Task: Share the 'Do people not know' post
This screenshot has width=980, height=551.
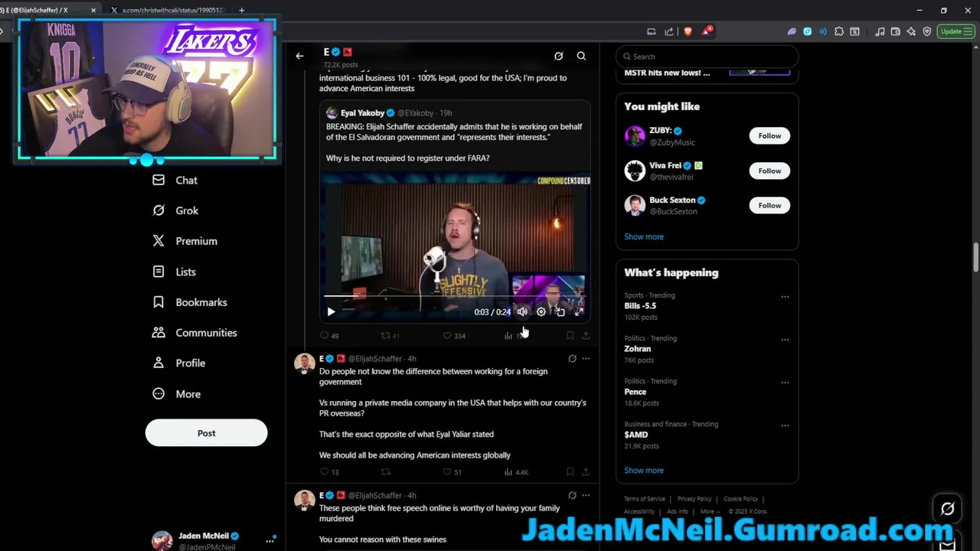Action: (586, 472)
